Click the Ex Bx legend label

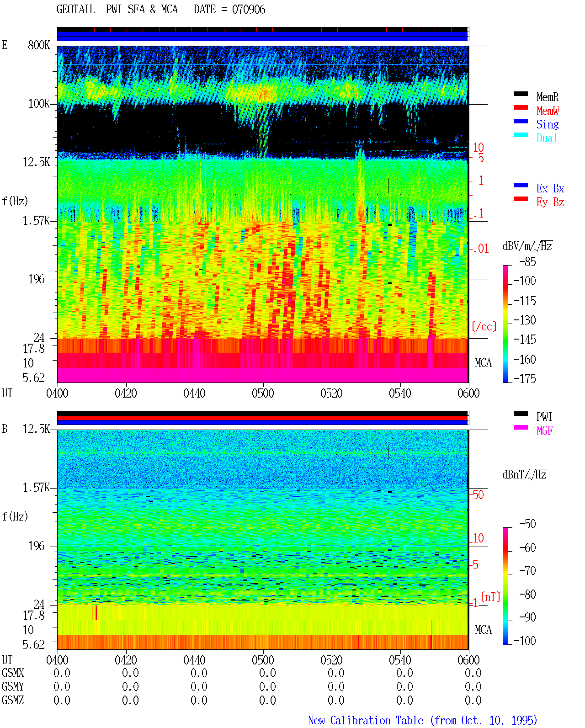(x=550, y=188)
